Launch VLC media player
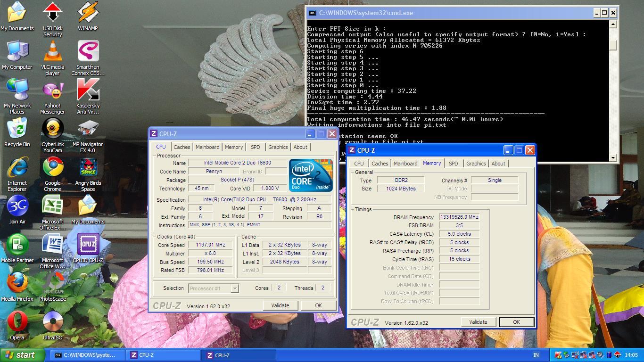Screen dimensions: 644x362 pos(52,58)
